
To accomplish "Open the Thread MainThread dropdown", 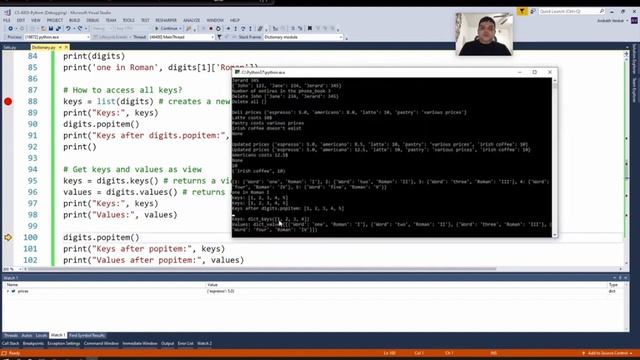I will pyautogui.click(x=181, y=37).
